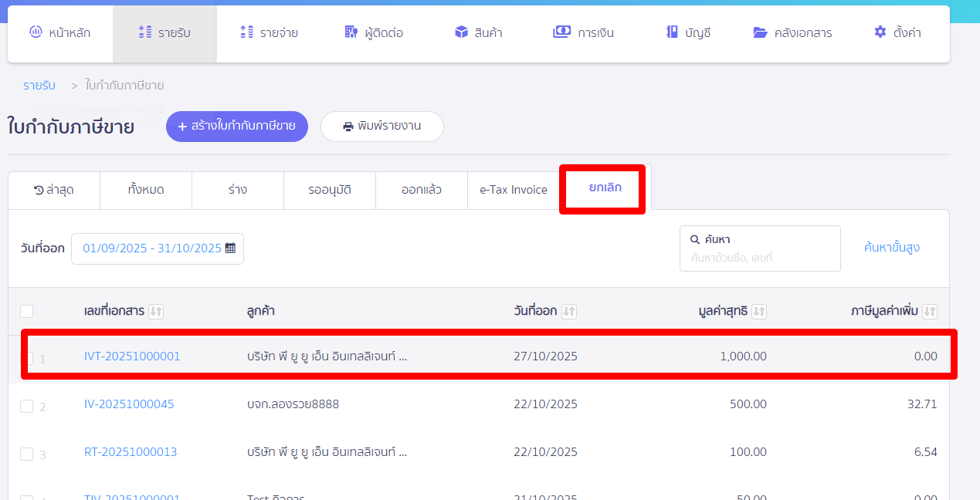Check the checkbox beside IV-20251000045
The height and width of the screenshot is (500, 980).
27,404
